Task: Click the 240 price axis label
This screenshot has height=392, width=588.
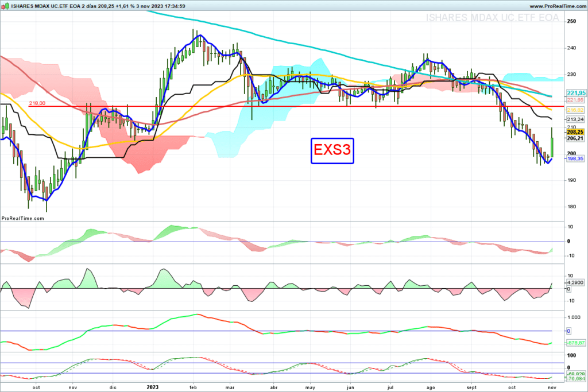Action: 571,48
